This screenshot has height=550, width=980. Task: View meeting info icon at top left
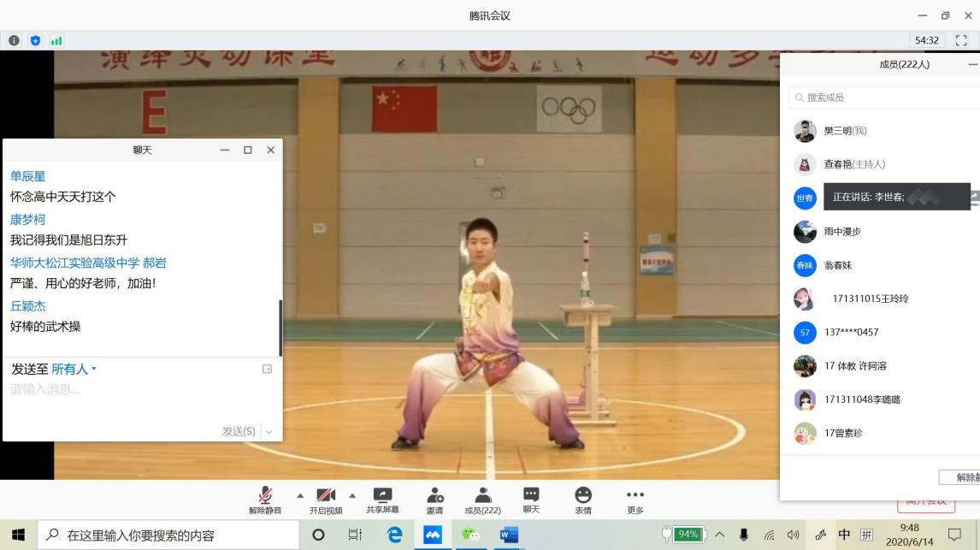pos(14,40)
